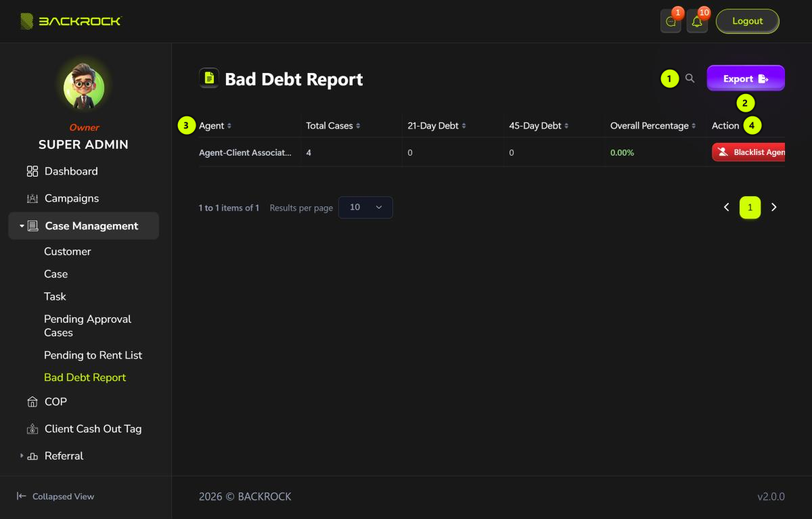Click the Case Management list icon
The height and width of the screenshot is (519, 812).
pos(32,226)
